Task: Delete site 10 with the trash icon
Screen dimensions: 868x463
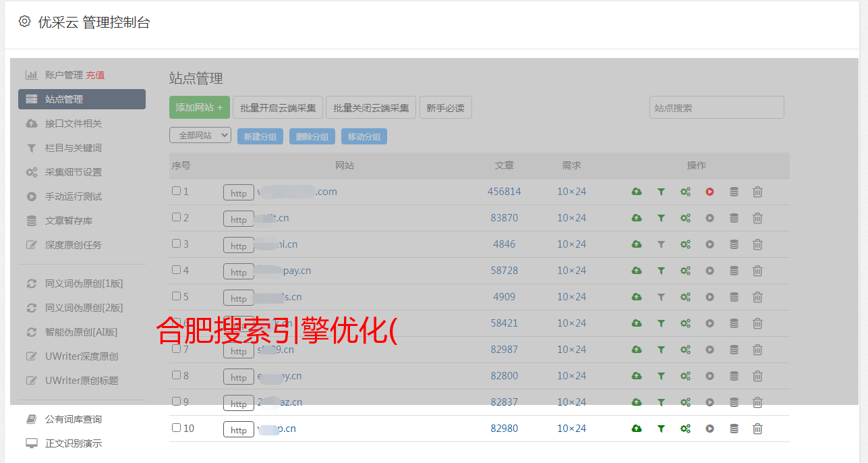Action: [x=757, y=429]
